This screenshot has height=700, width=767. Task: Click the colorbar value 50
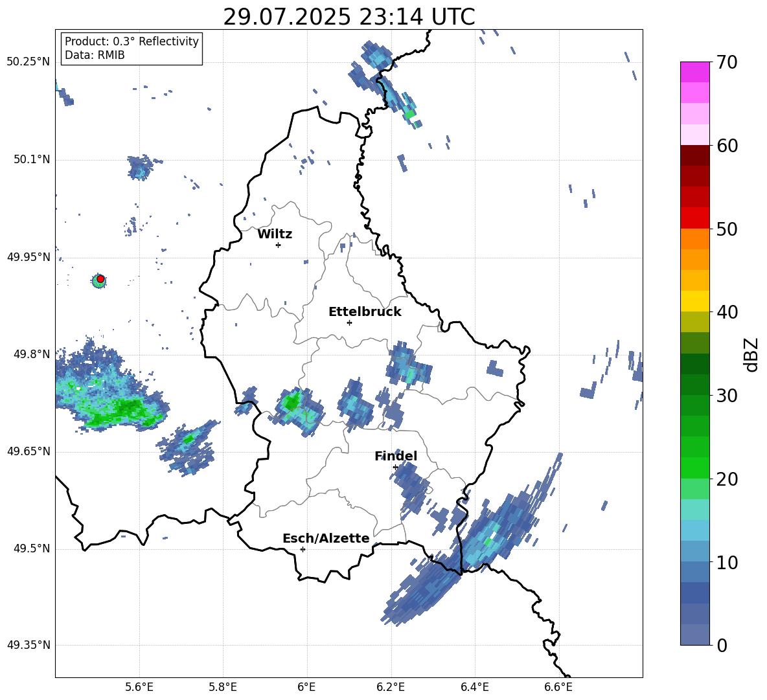727,229
